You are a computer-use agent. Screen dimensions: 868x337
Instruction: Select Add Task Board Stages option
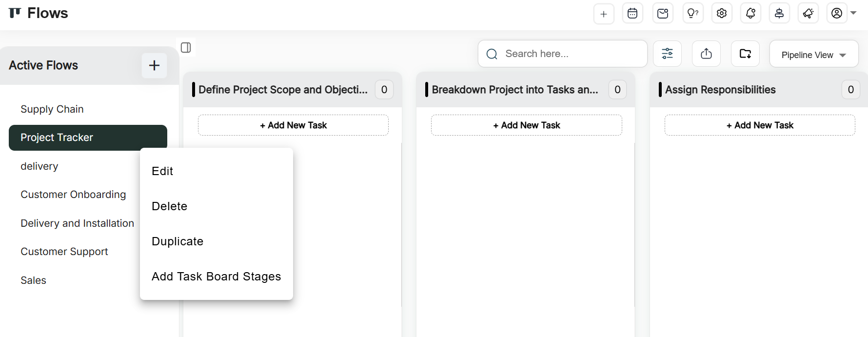(216, 277)
